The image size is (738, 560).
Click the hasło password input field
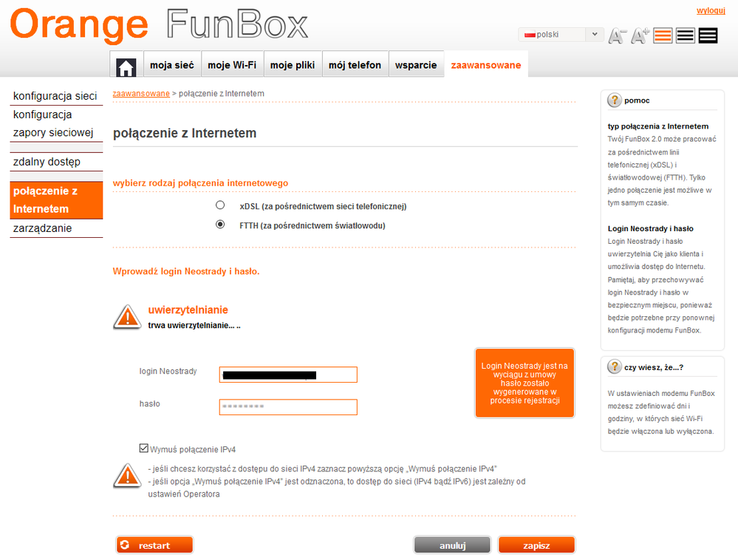(287, 406)
